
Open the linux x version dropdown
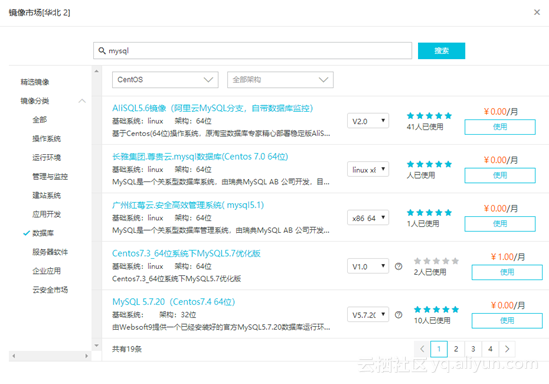pos(368,169)
